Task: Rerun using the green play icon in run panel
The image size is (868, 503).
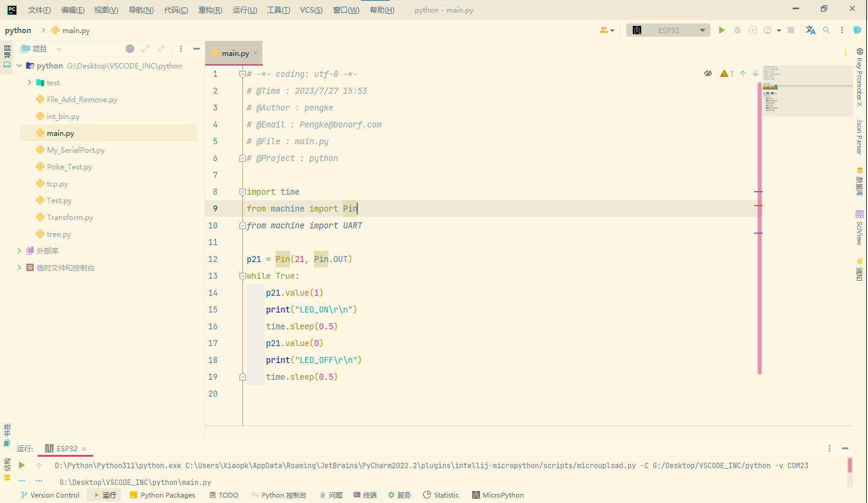Action: (22, 465)
